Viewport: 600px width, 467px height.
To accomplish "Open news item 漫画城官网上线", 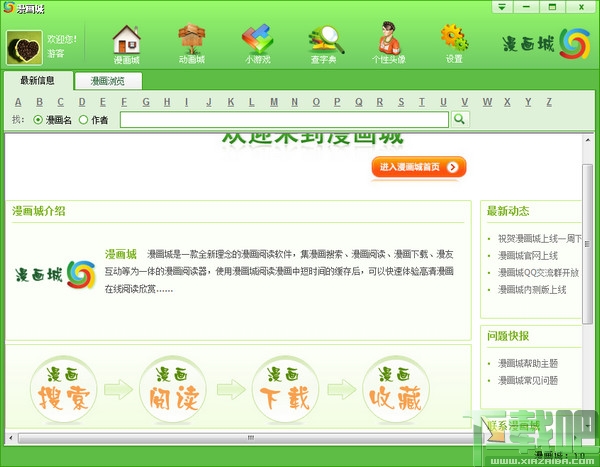I will click(528, 255).
